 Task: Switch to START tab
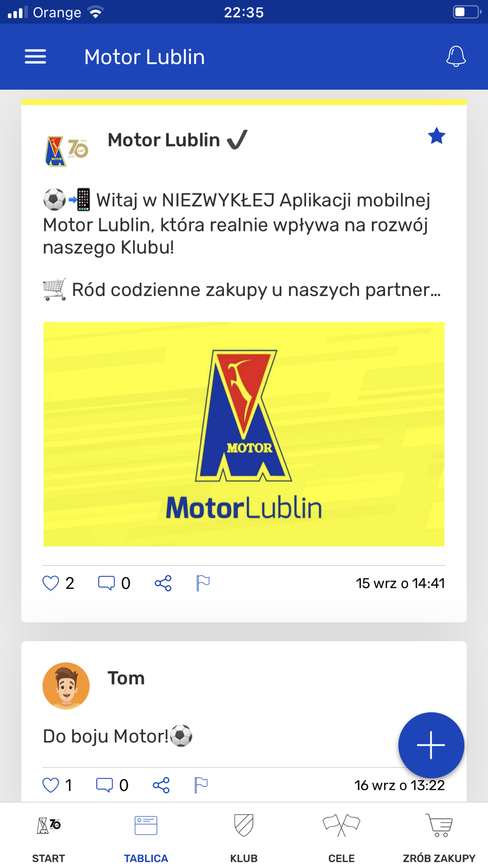coord(49,838)
